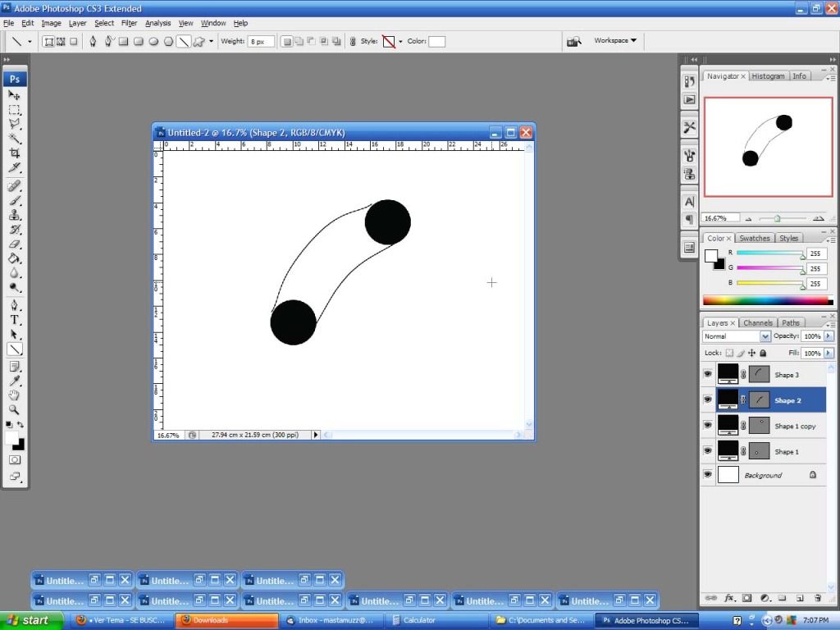This screenshot has width=840, height=630.
Task: Create a new layer in Layers panel
Action: (799, 598)
